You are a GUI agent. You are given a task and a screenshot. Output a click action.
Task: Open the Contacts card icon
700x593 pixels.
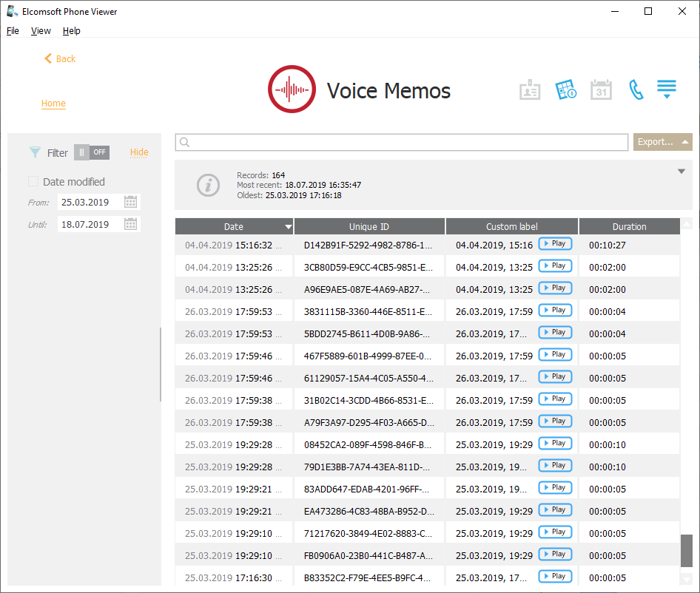530,90
